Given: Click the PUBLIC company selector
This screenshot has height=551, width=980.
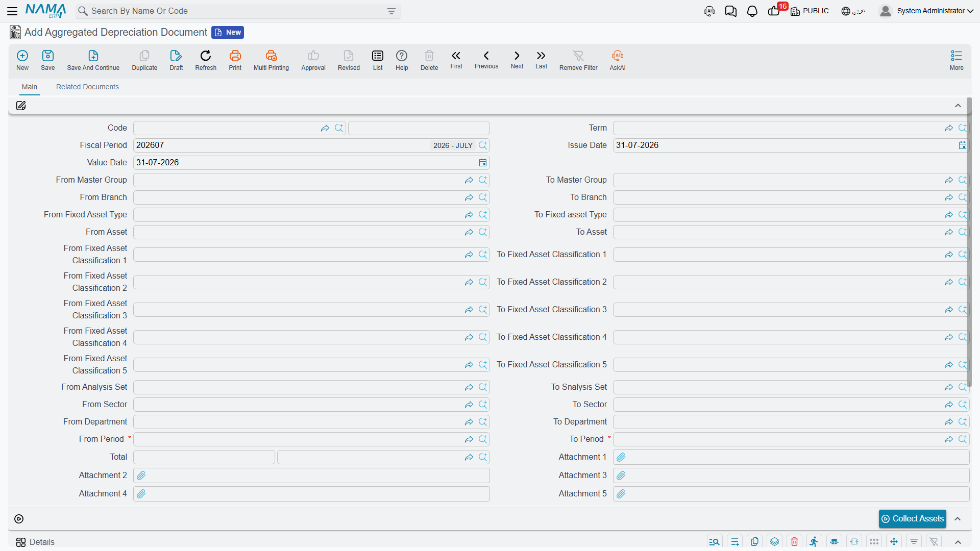Looking at the screenshot, I should click(810, 11).
